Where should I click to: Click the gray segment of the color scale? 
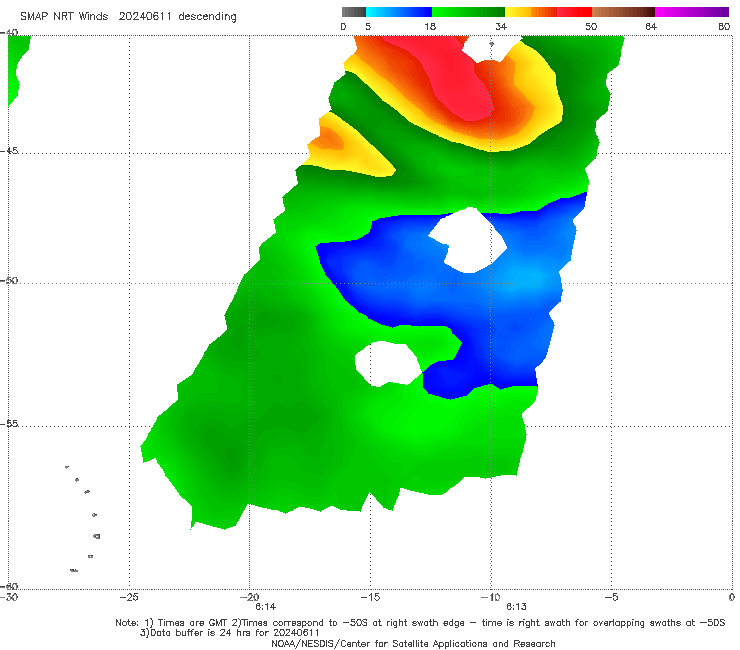[x=353, y=12]
